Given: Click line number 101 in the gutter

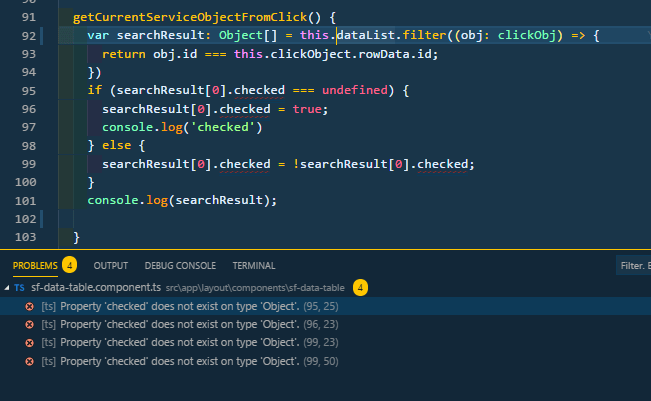Looking at the screenshot, I should [x=25, y=200].
